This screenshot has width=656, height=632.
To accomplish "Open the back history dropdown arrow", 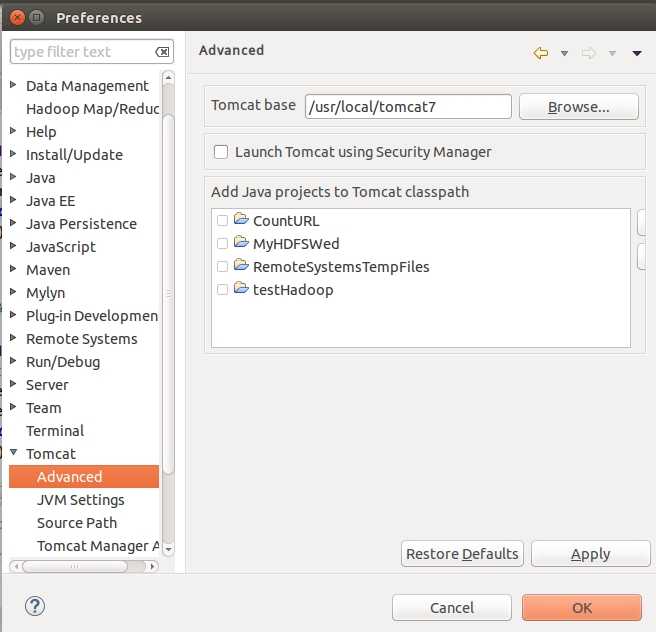I will pos(564,53).
